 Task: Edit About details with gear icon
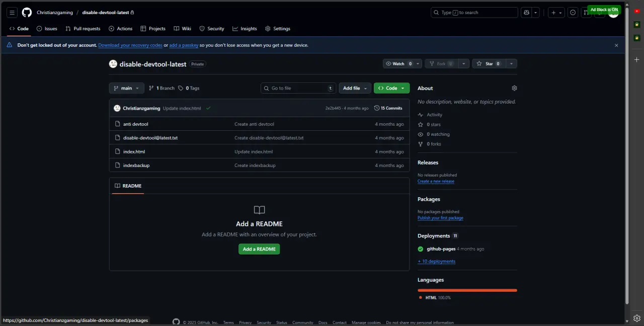[x=514, y=88]
